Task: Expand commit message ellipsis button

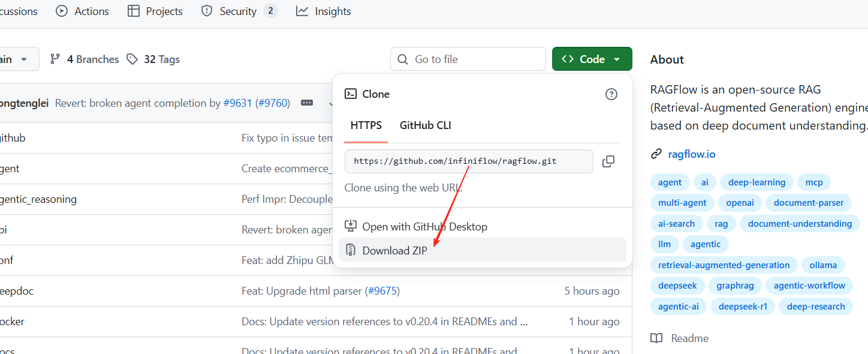Action: click(x=307, y=103)
